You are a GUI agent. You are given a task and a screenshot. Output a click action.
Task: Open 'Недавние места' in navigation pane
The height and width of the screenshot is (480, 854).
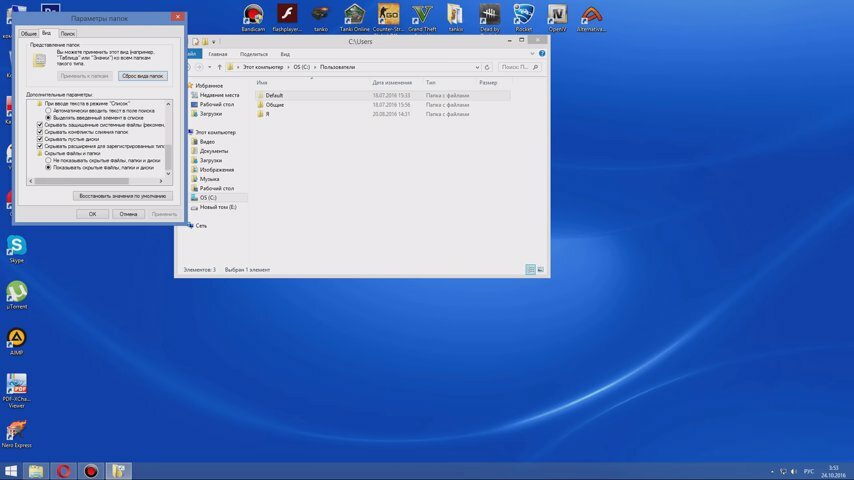pyautogui.click(x=215, y=95)
